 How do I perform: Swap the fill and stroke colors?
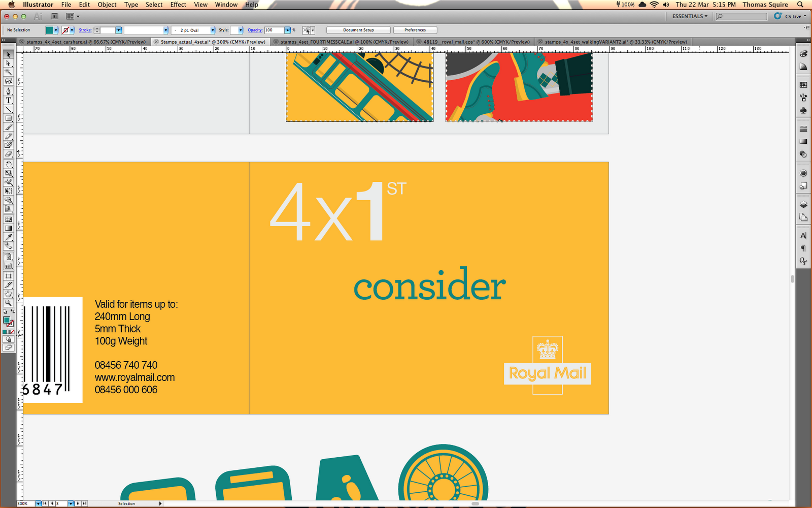(x=13, y=311)
